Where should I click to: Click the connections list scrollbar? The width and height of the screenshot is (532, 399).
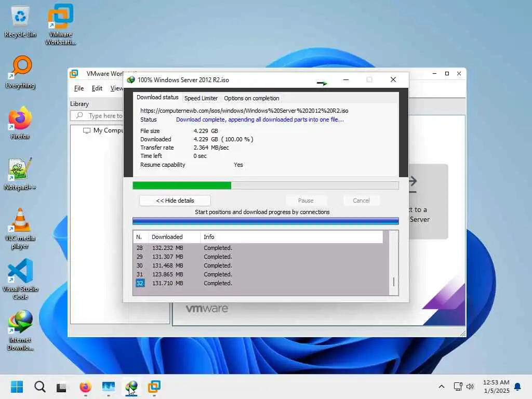click(394, 263)
